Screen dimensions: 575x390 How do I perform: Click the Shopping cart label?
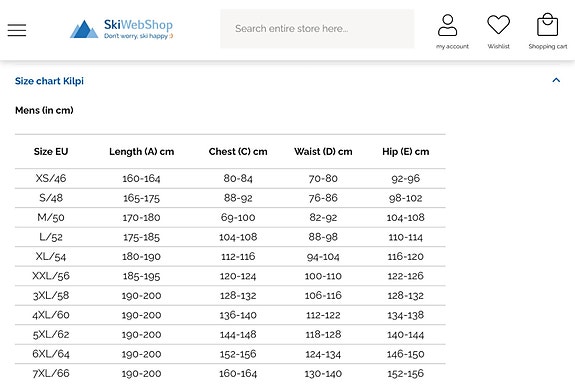pyautogui.click(x=548, y=46)
